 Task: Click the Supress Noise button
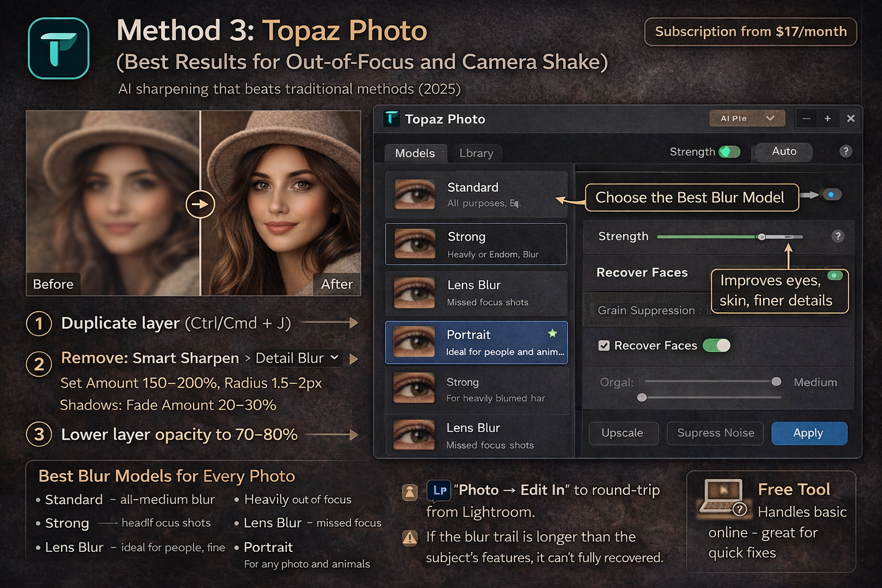point(715,433)
